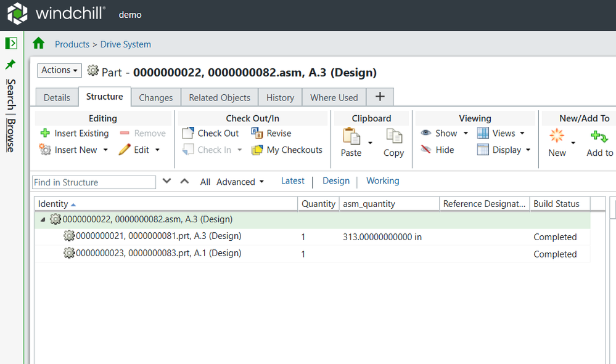Select row 0000000023, 0000000083.prt, A.1

coord(313,254)
